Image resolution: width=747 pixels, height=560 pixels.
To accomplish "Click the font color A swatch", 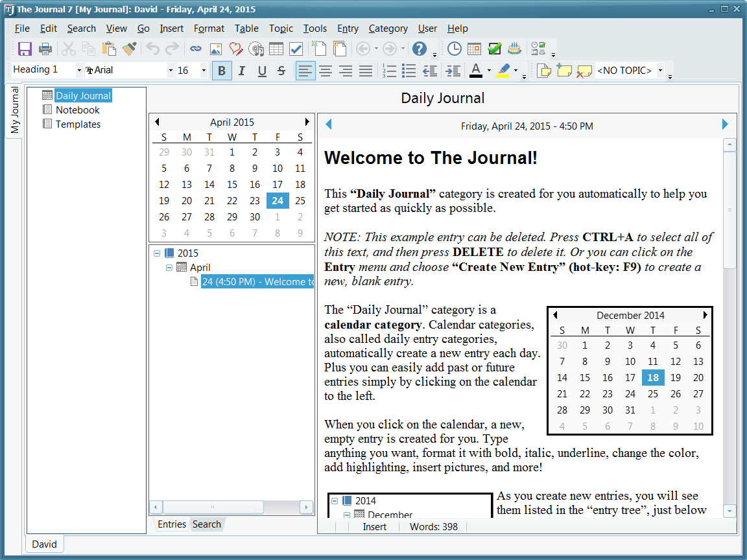I will (x=475, y=71).
